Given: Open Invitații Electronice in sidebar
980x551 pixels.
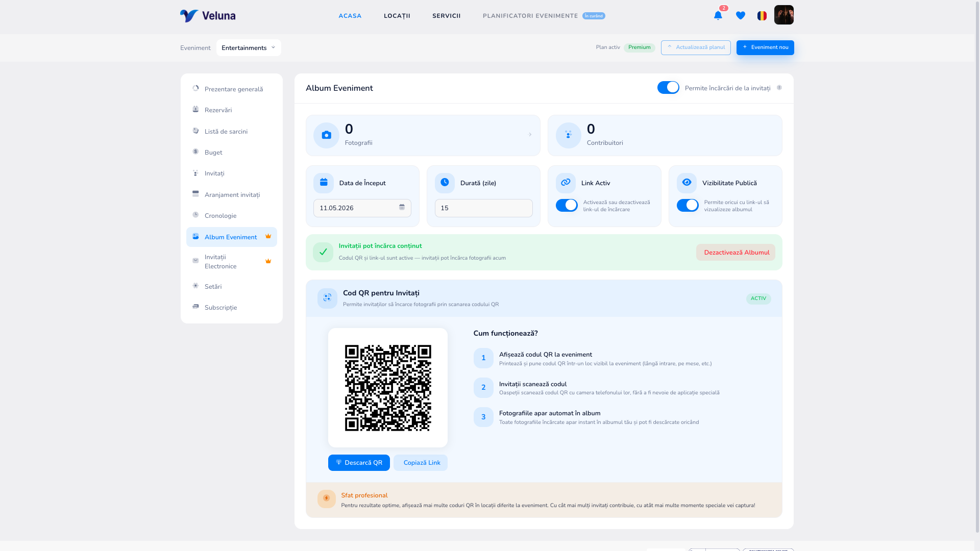Looking at the screenshot, I should [232, 261].
